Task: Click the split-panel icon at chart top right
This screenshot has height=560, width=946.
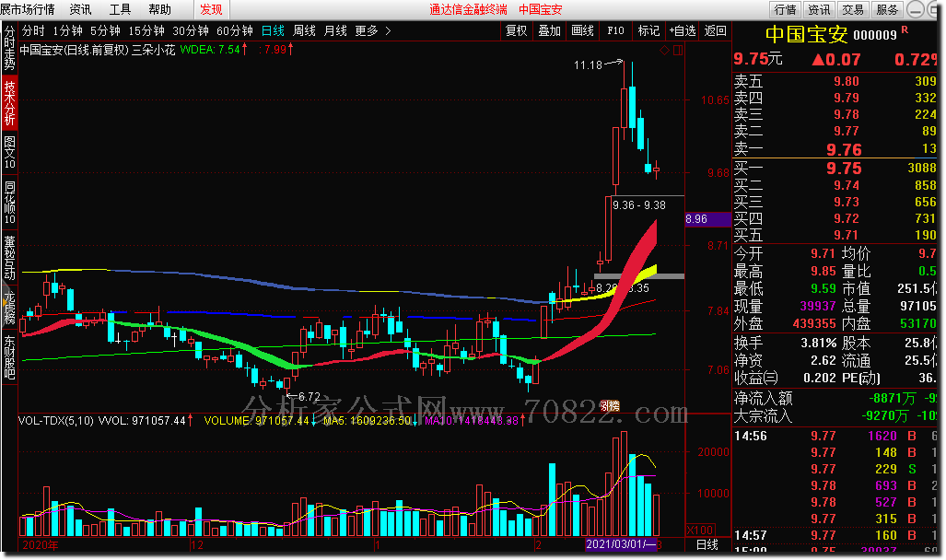Action: tap(678, 50)
